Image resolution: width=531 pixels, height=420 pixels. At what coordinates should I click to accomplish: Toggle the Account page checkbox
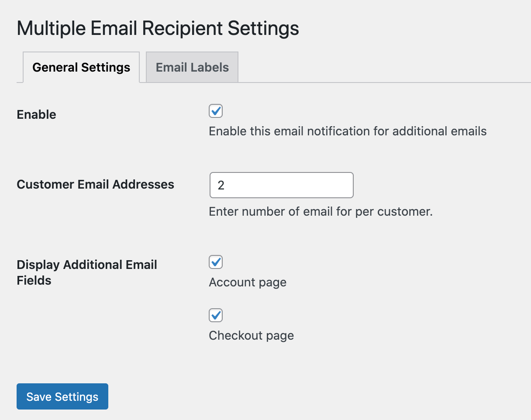(x=216, y=262)
